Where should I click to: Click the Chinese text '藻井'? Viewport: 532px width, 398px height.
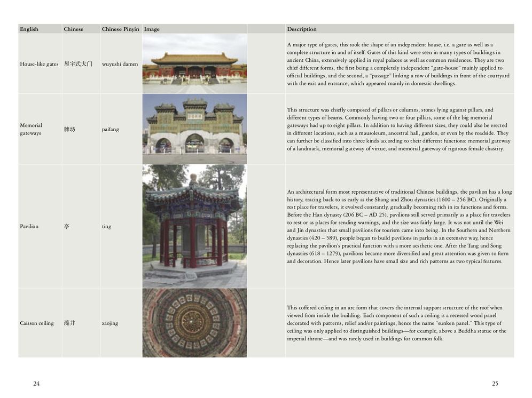[x=69, y=323]
